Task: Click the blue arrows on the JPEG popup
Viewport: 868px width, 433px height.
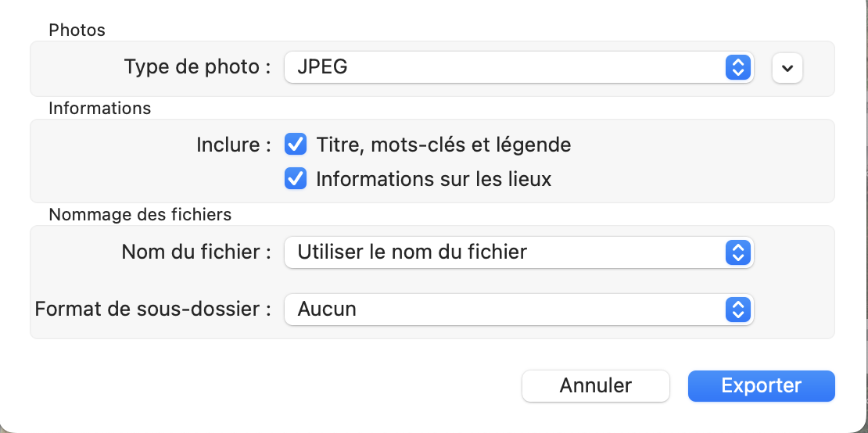Action: click(x=737, y=67)
